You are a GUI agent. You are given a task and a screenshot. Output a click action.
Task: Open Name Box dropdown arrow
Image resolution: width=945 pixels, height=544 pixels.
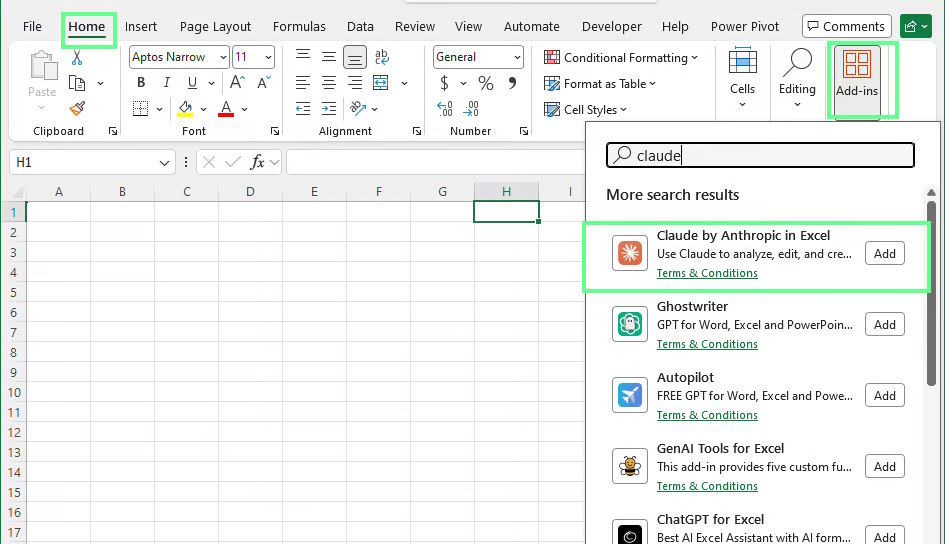[164, 163]
